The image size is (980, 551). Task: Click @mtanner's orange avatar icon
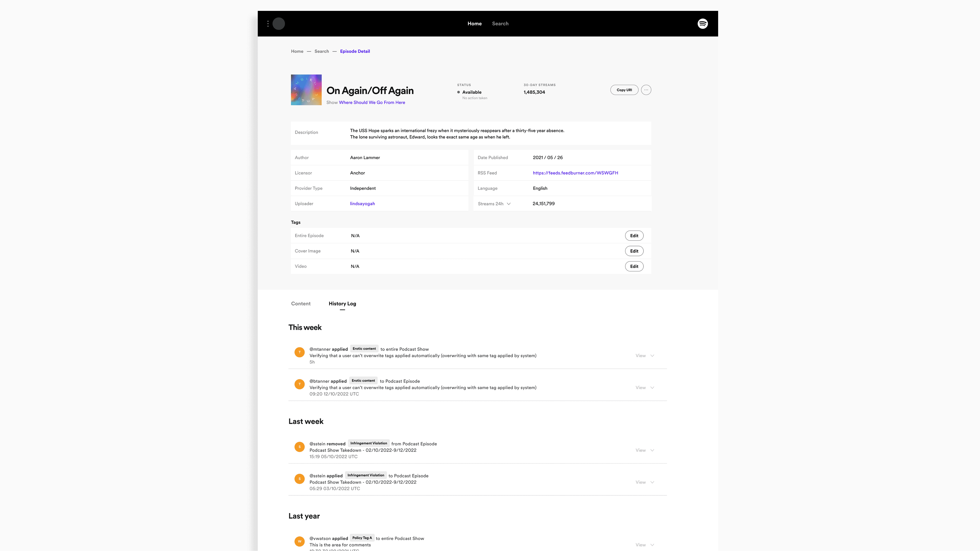click(x=299, y=352)
